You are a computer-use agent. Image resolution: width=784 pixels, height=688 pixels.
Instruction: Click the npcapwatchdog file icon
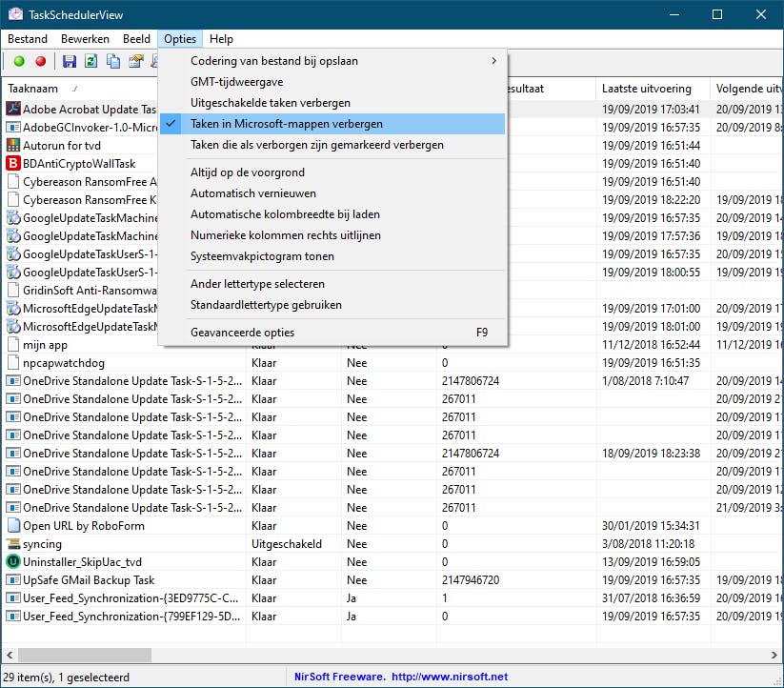click(x=13, y=362)
